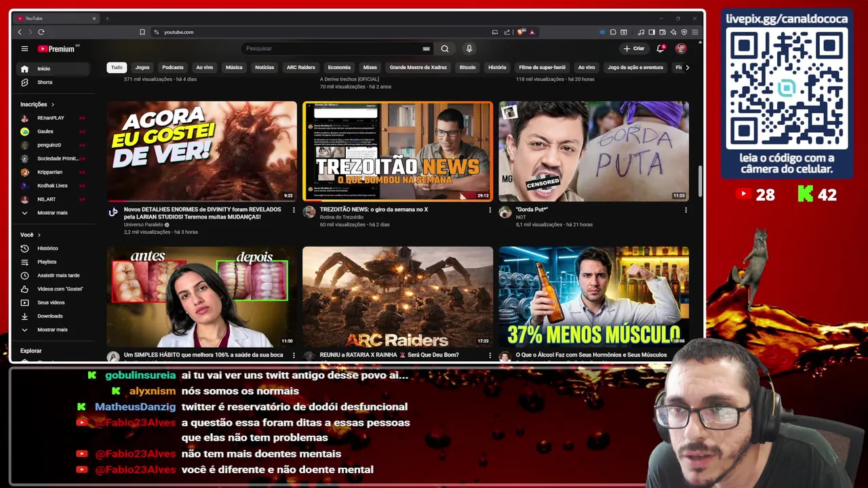
Task: Toggle the browser sidebar panel icon
Action: tap(652, 32)
